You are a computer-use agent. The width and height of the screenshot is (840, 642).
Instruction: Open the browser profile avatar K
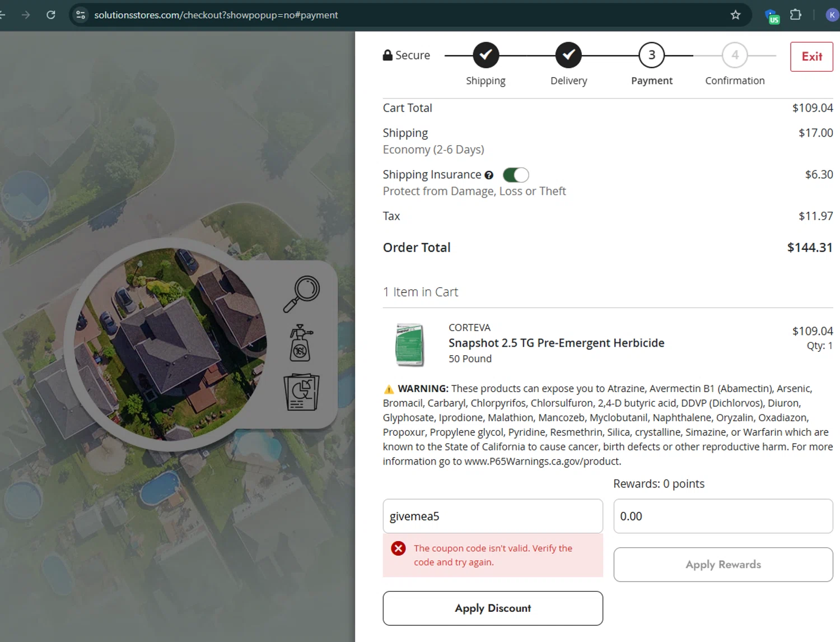tap(832, 15)
